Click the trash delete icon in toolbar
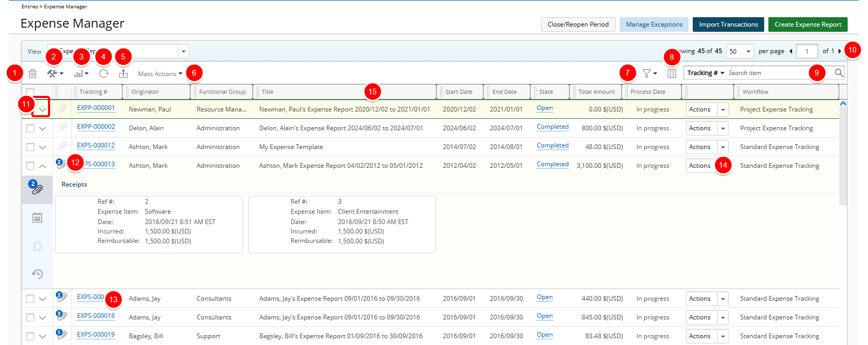 [x=32, y=74]
